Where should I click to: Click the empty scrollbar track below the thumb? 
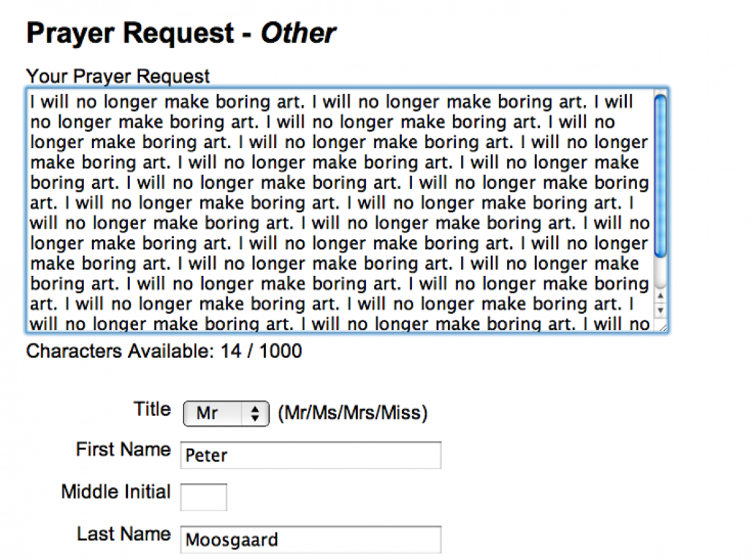click(660, 272)
